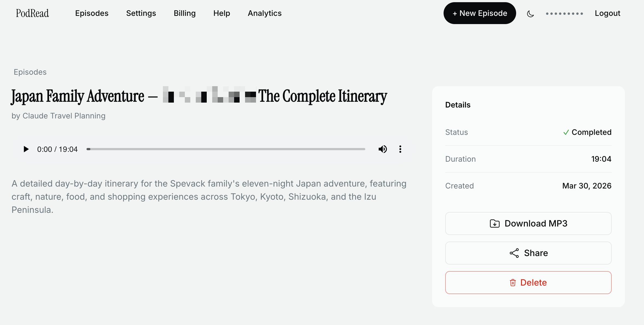The image size is (644, 325).
Task: Toggle dark mode moon icon
Action: 530,13
